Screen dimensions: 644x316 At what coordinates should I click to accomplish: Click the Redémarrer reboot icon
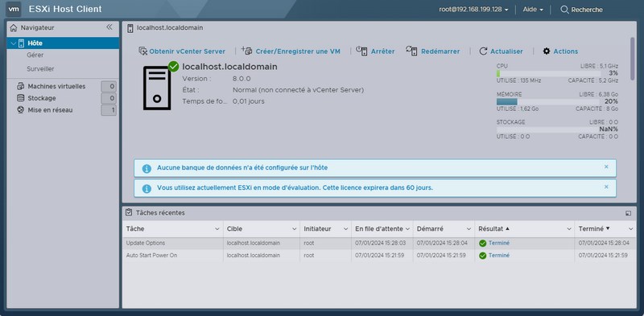coord(411,51)
